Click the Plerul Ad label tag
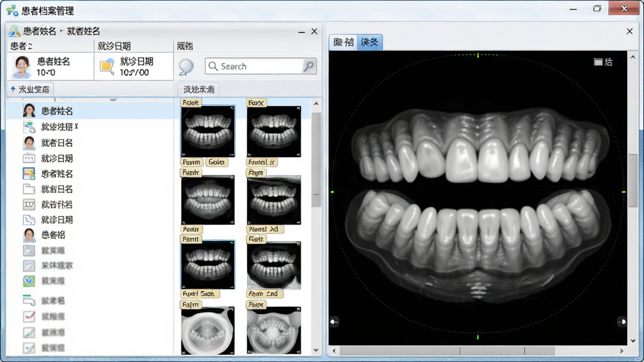This screenshot has height=362, width=644. (264, 229)
